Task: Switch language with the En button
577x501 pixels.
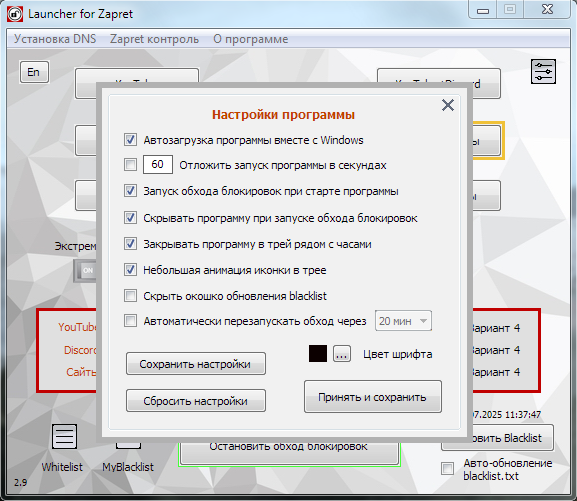Action: (x=33, y=72)
